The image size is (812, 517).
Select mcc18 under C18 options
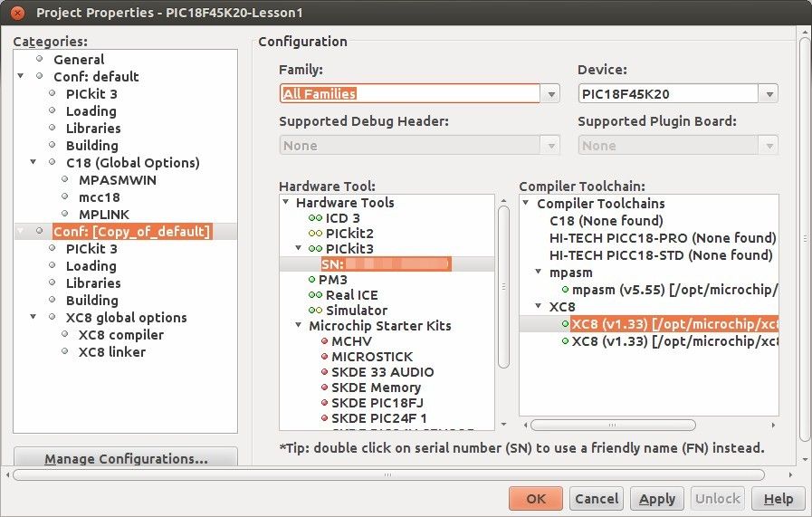click(x=100, y=197)
